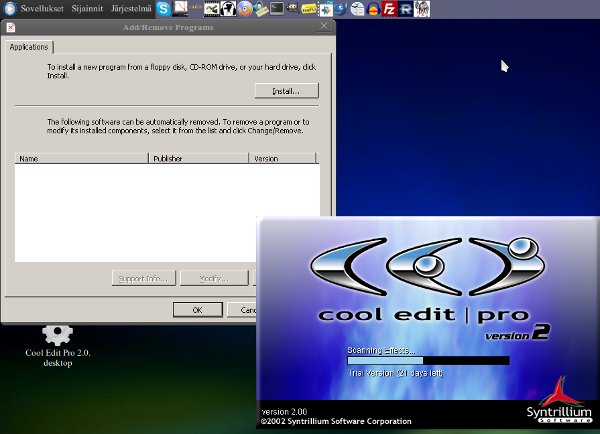Viewport: 600px width, 434px height.
Task: Launch the disc burner application icon
Action: pos(245,8)
